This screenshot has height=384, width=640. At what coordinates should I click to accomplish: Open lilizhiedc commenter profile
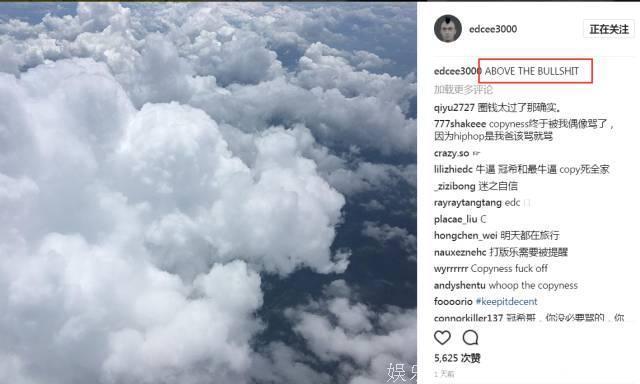453,169
